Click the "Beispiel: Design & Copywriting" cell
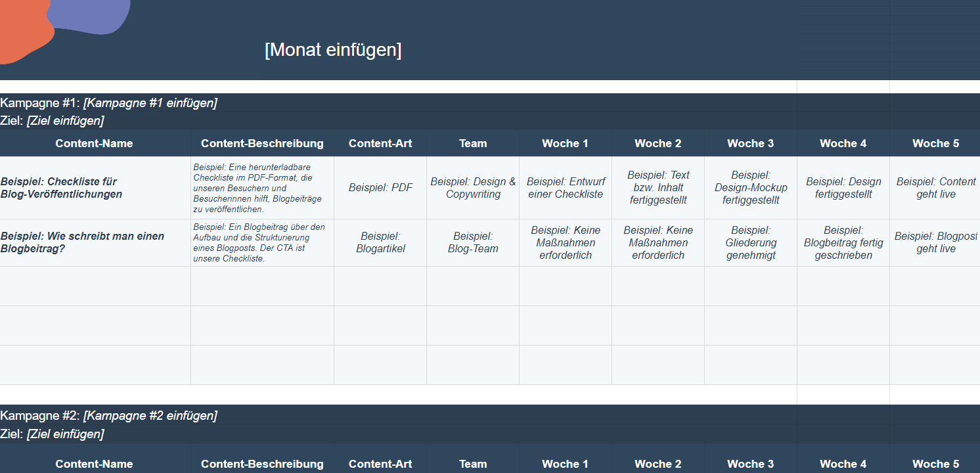Viewport: 980px width, 473px height. [473, 188]
